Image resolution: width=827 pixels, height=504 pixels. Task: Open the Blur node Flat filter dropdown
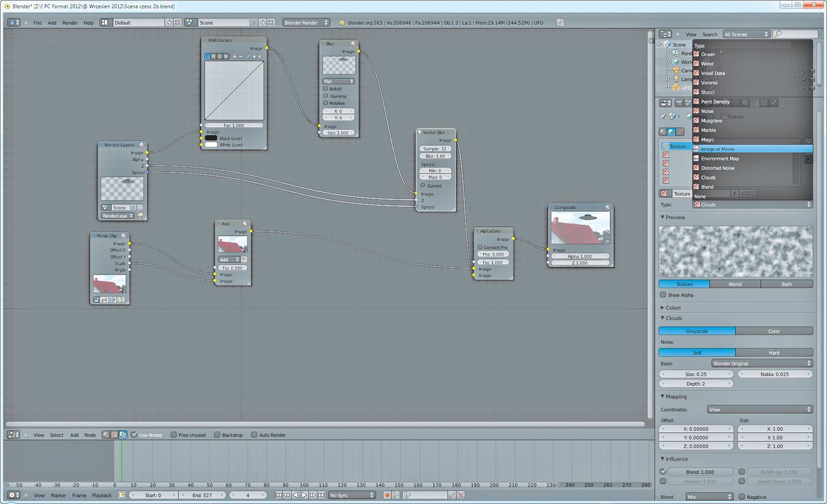coord(339,81)
